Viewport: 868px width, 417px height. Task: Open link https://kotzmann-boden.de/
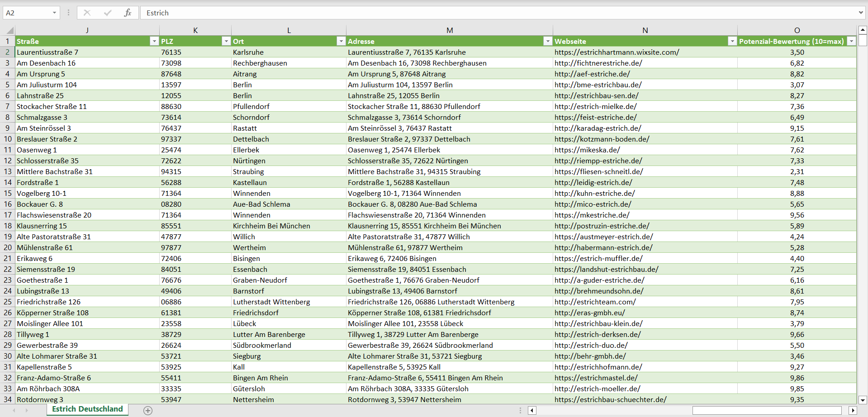tap(602, 139)
